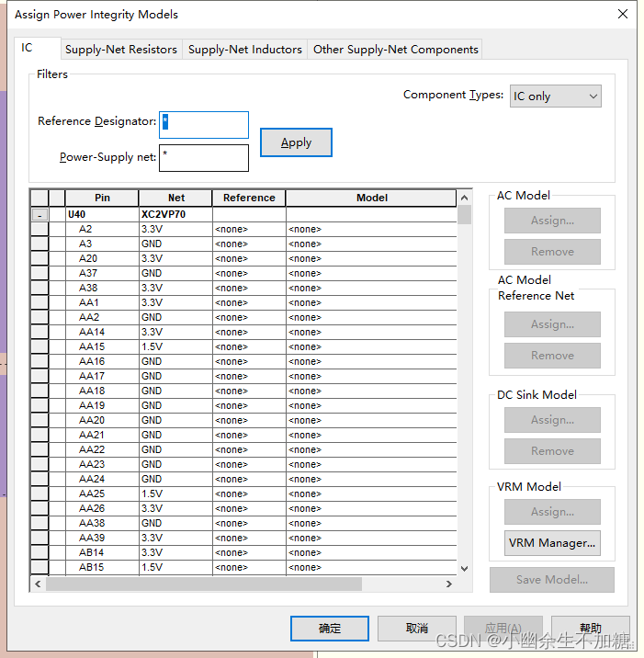Select pin AA15 cell
Screen dimensions: 644x658
[x=102, y=346]
